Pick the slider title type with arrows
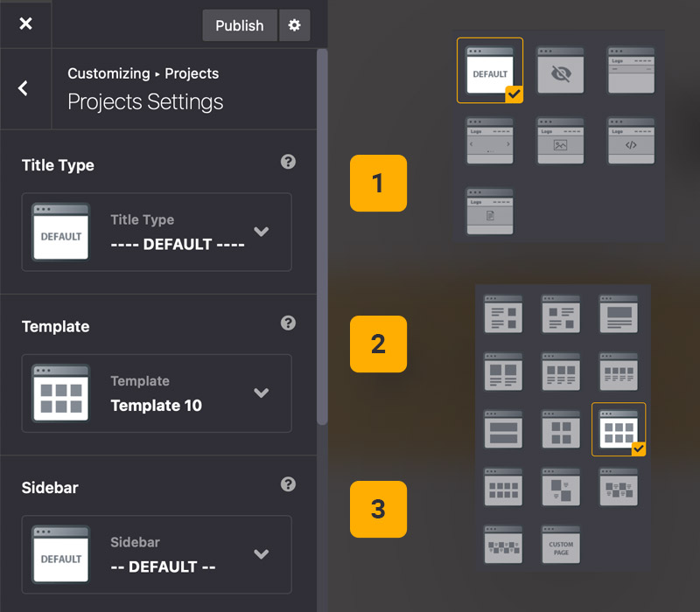The image size is (700, 612). pyautogui.click(x=490, y=141)
